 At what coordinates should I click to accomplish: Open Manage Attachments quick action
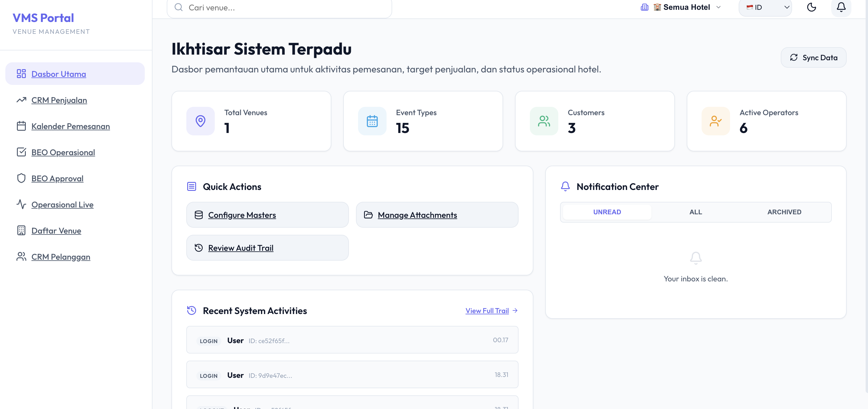[x=437, y=215]
